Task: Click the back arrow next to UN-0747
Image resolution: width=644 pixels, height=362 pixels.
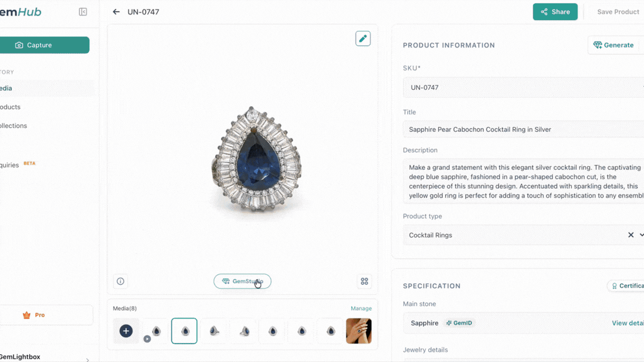Action: coord(116,12)
